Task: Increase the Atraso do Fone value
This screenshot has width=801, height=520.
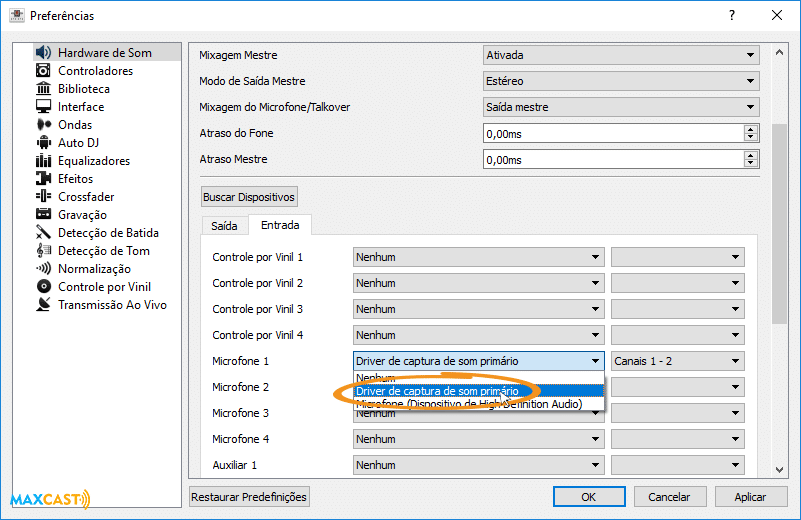Action: pos(750,129)
